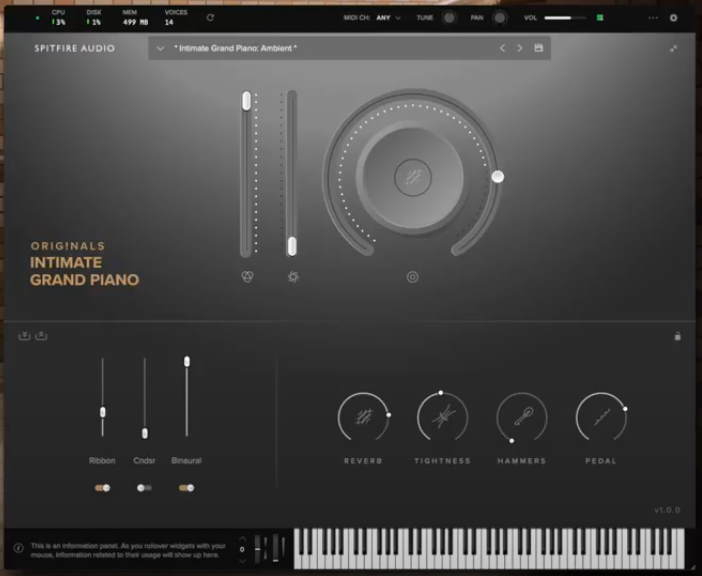
Task: Click the MEM 499 MB readout
Action: (x=135, y=17)
